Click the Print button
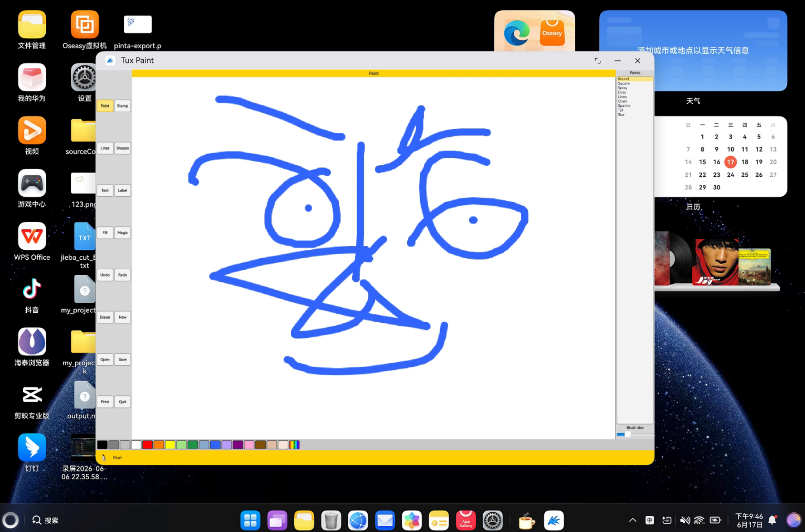 click(x=105, y=402)
